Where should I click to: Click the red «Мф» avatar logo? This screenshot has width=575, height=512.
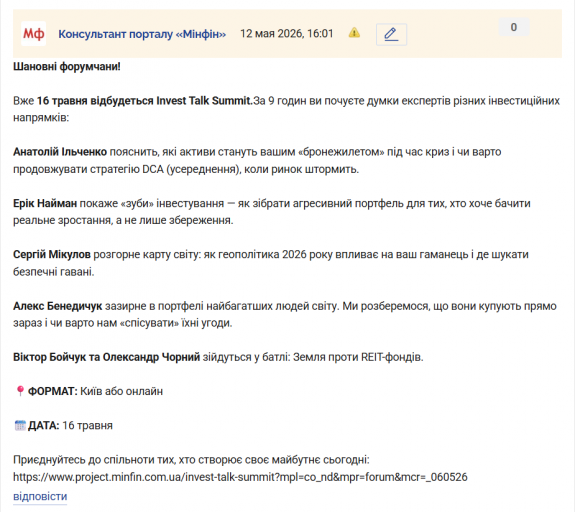click(x=33, y=34)
